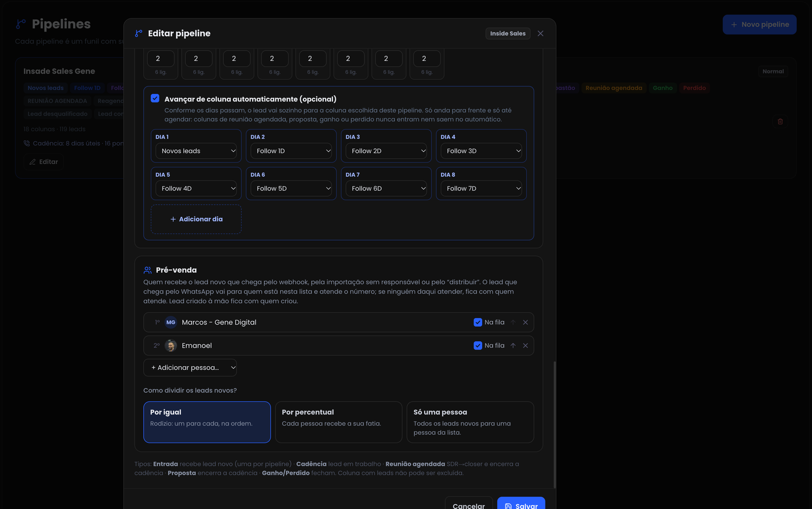Expand the Adicionar pessoa dropdown

pos(190,368)
